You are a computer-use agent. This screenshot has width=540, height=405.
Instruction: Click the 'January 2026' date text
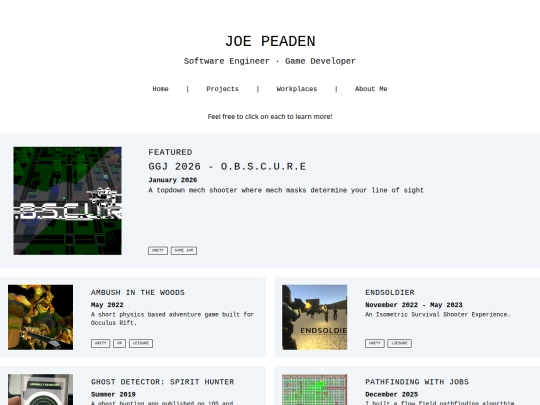tap(173, 180)
